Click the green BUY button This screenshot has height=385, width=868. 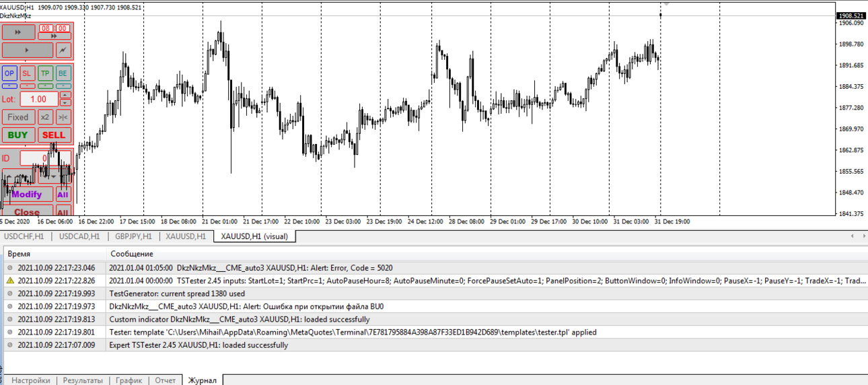[x=18, y=135]
